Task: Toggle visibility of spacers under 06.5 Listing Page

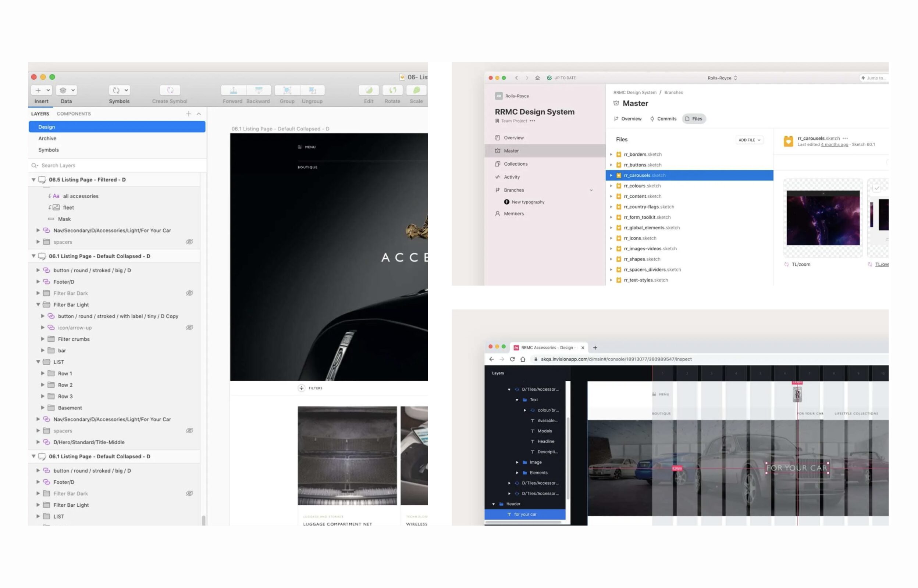Action: 189,242
